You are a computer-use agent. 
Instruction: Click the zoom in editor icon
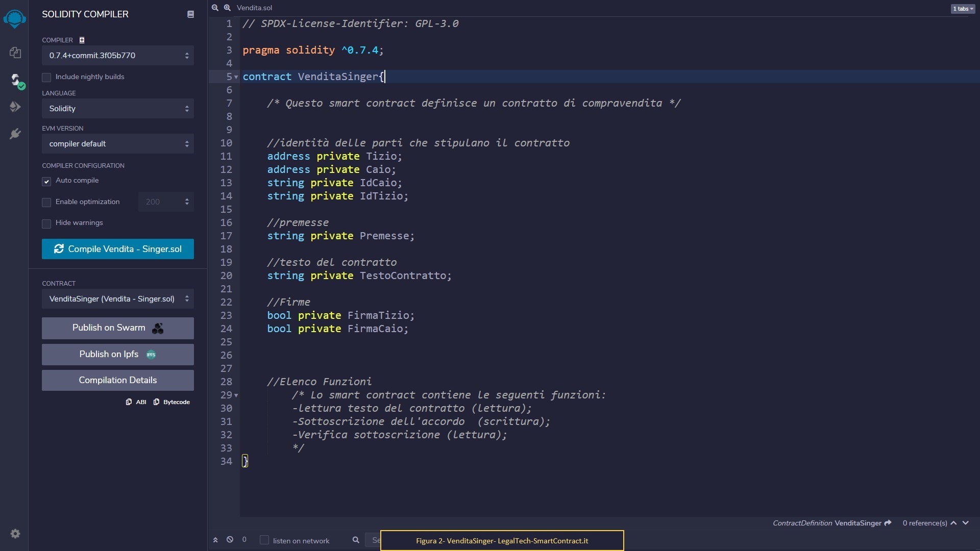pos(227,8)
